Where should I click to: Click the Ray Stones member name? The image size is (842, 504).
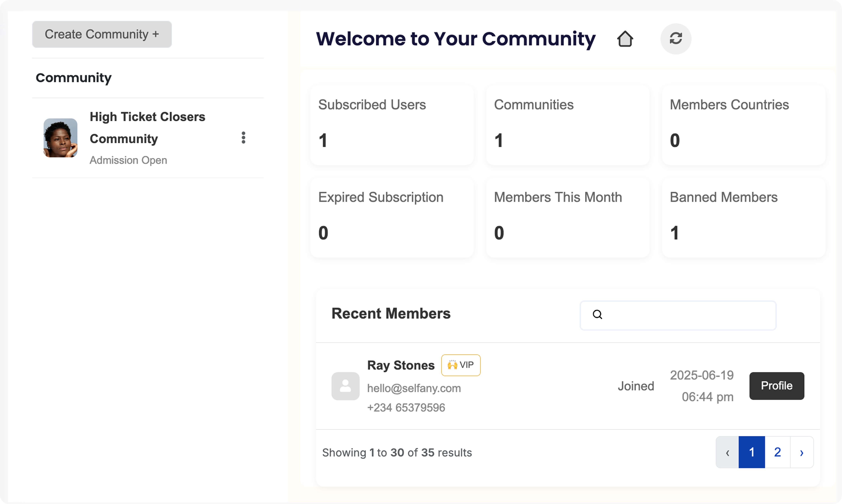click(401, 365)
